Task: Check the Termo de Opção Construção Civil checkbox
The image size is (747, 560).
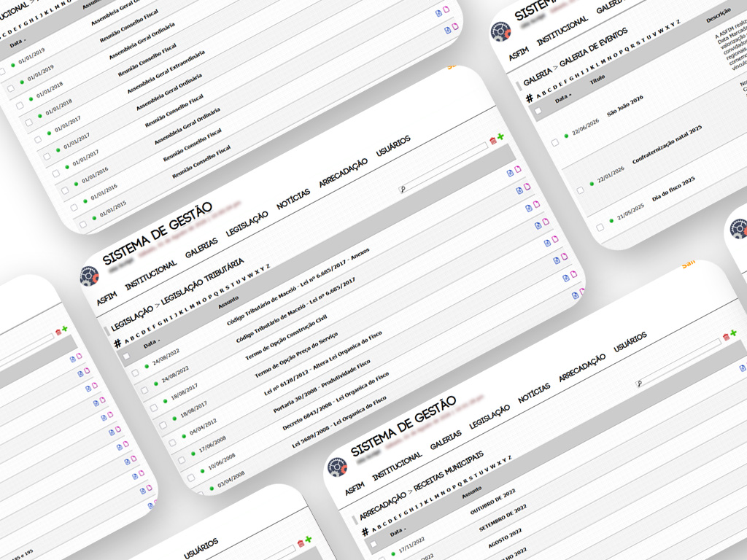Action: 154,408
